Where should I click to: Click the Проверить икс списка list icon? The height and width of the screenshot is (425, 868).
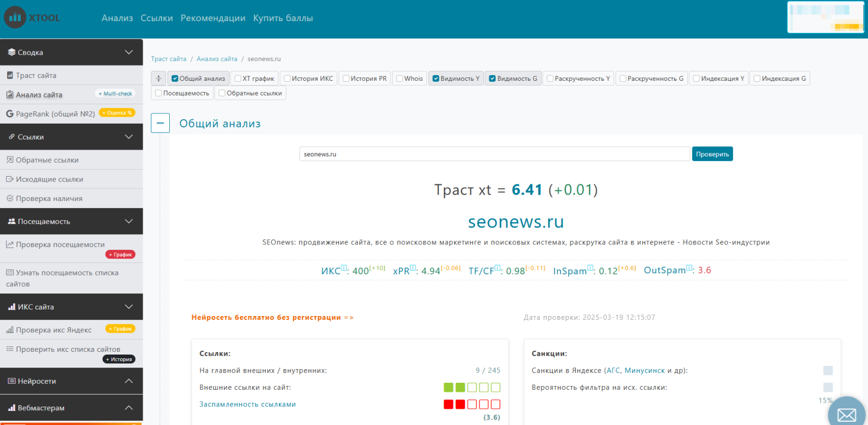point(10,349)
